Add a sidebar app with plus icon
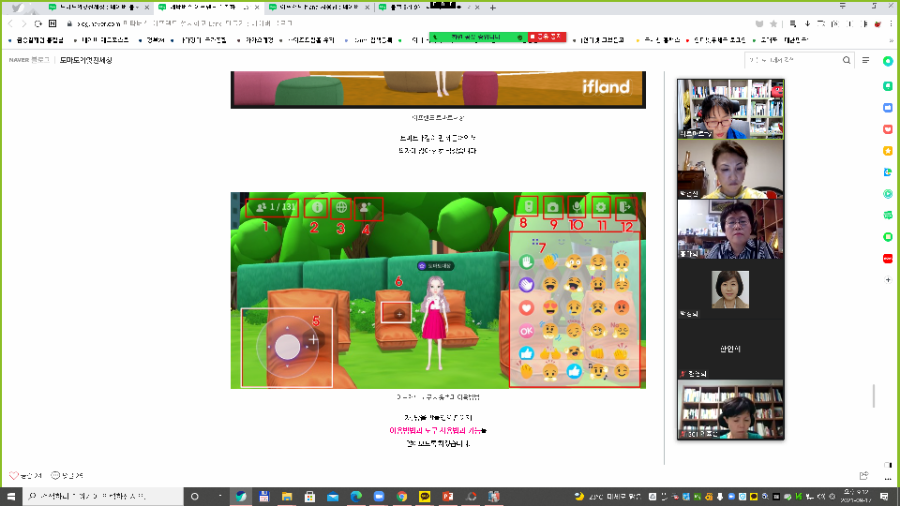 (888, 280)
